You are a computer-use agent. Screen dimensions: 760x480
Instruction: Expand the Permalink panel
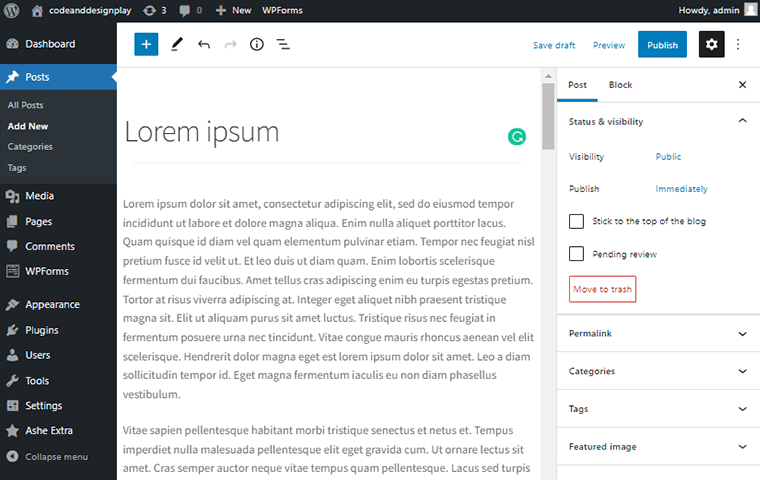pyautogui.click(x=658, y=334)
